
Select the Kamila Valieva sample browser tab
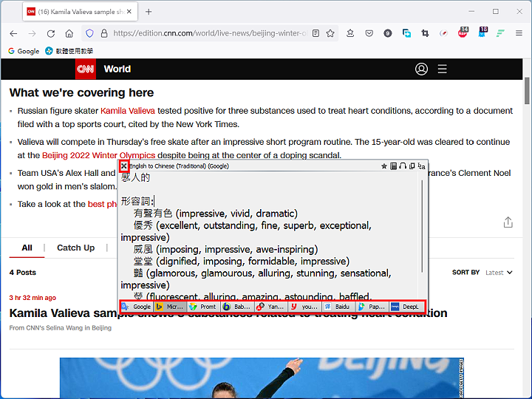pyautogui.click(x=80, y=12)
